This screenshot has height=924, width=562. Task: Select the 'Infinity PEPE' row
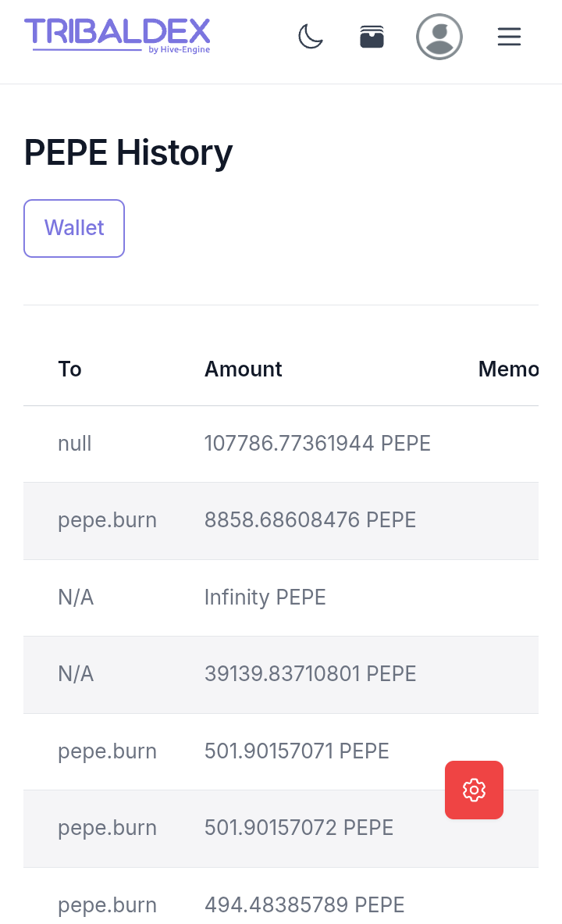point(265,598)
